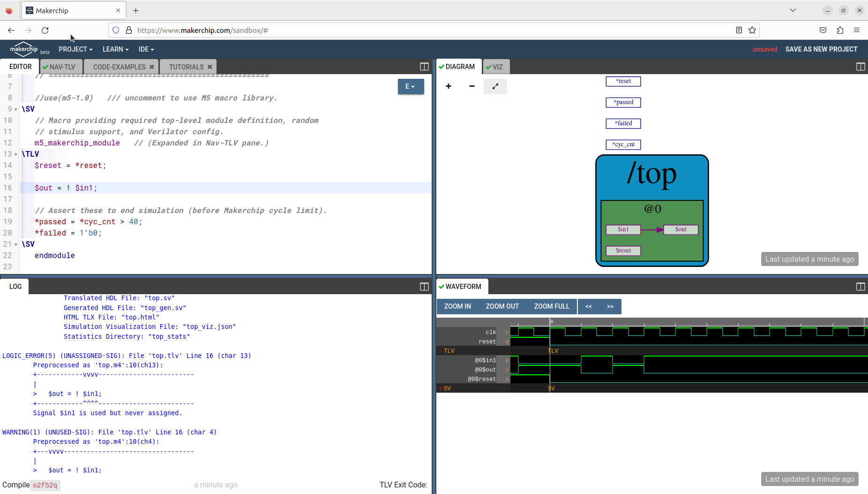Screen dimensions: 868x494
Task: Click the compile code o2f52q in status bar
Action: [45, 485]
